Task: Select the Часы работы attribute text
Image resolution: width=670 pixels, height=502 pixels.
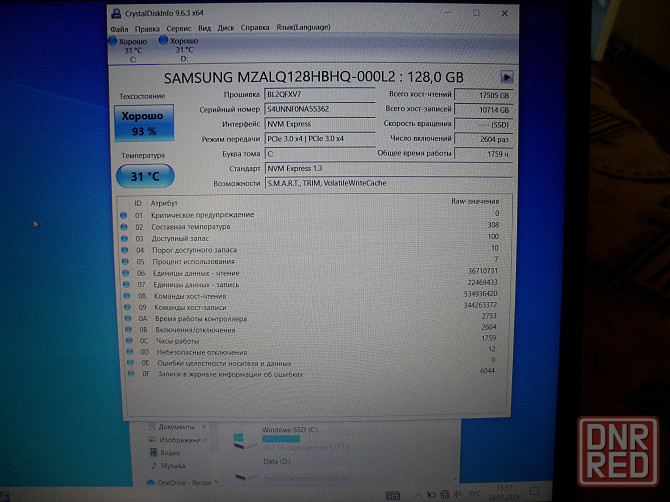Action: 178,341
